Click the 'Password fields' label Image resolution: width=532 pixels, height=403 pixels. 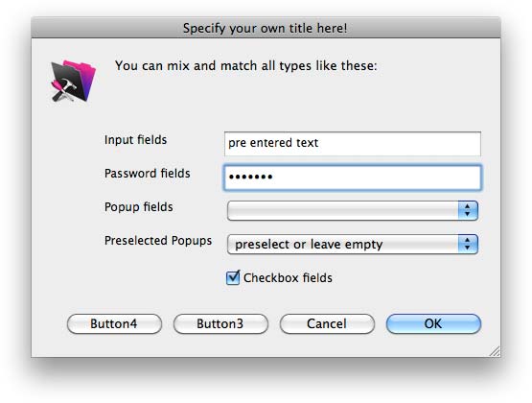pyautogui.click(x=147, y=174)
